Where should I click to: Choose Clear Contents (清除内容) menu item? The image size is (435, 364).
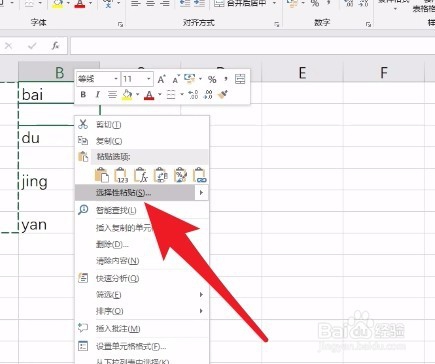[142, 261]
